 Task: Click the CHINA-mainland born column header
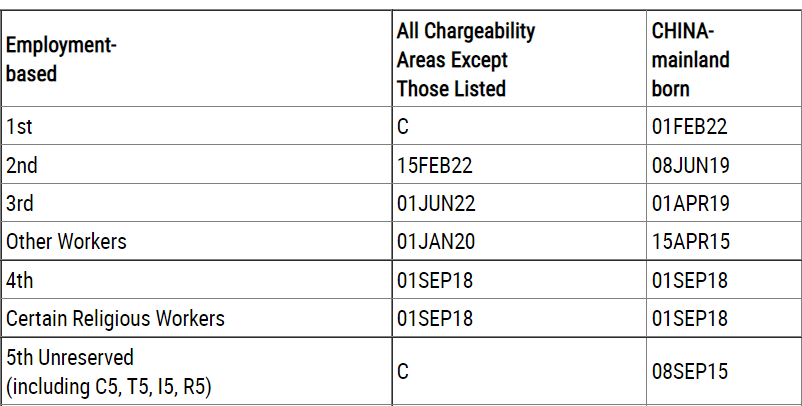[690, 60]
